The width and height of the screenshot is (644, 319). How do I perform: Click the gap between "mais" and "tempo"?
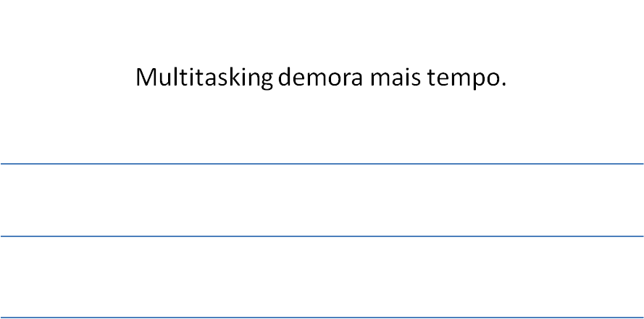425,78
